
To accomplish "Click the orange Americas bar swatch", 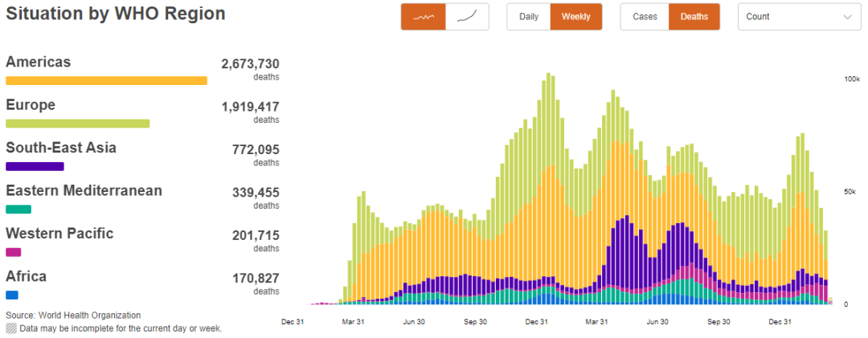I will pyautogui.click(x=106, y=80).
